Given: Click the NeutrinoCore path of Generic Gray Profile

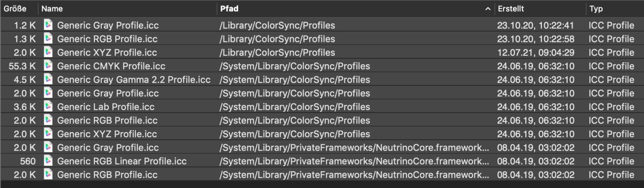Looking at the screenshot, I should pyautogui.click(x=354, y=148).
